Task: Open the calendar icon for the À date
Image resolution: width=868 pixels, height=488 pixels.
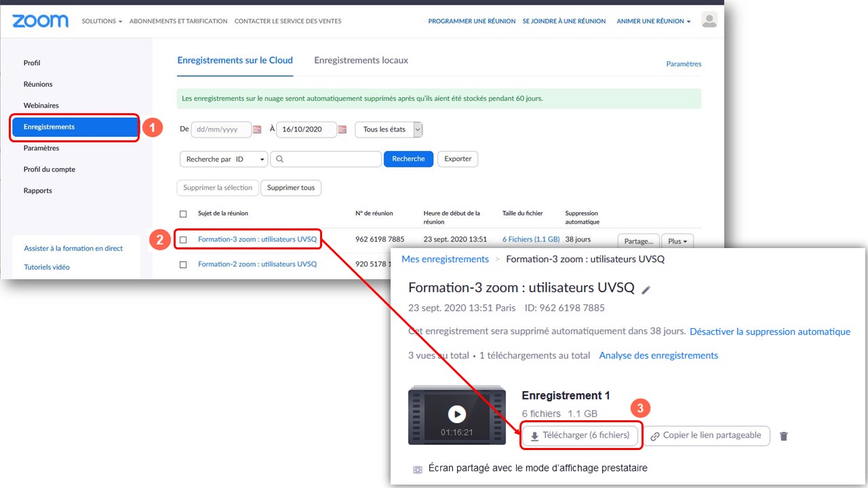Action: point(342,129)
